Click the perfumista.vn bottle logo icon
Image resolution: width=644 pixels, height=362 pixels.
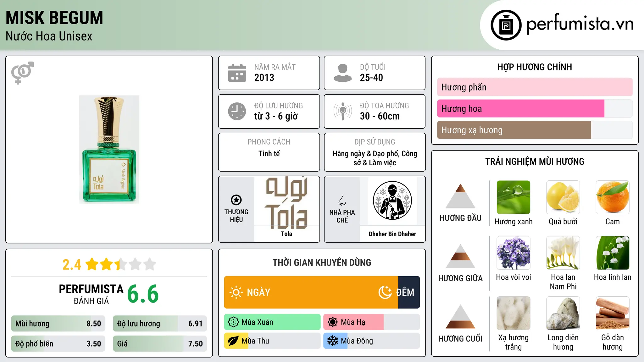(x=506, y=25)
